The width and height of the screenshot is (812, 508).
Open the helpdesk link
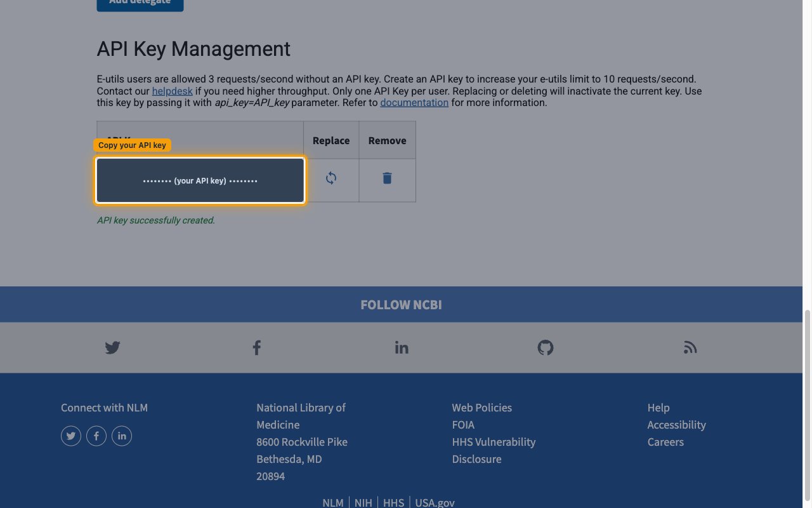(172, 91)
